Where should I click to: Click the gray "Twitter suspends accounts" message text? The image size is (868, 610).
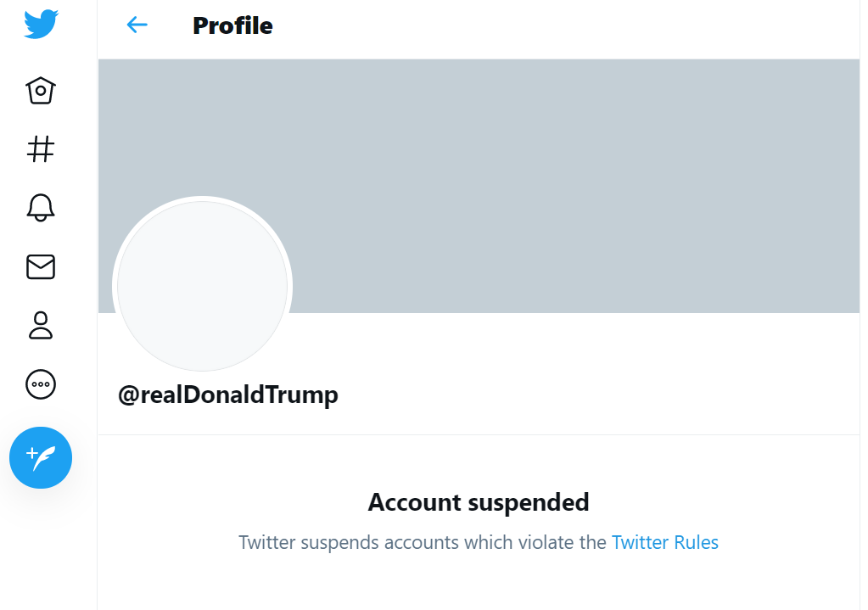tap(422, 542)
